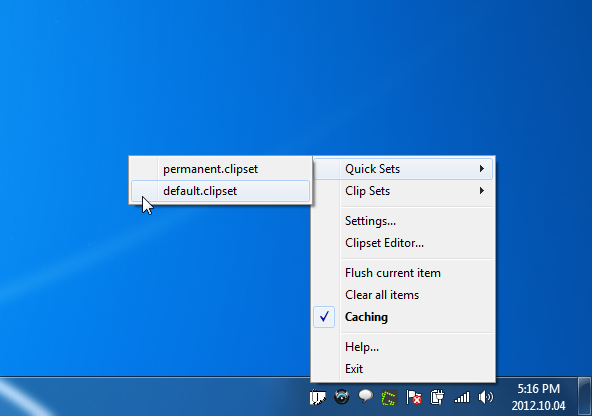The image size is (592, 416).
Task: Choose permanent.clipset quick set
Action: tap(220, 169)
